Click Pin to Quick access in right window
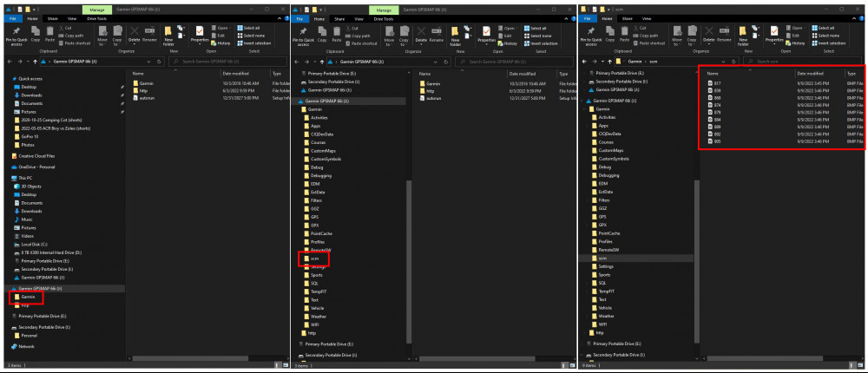This screenshot has height=373, width=868. (592, 35)
